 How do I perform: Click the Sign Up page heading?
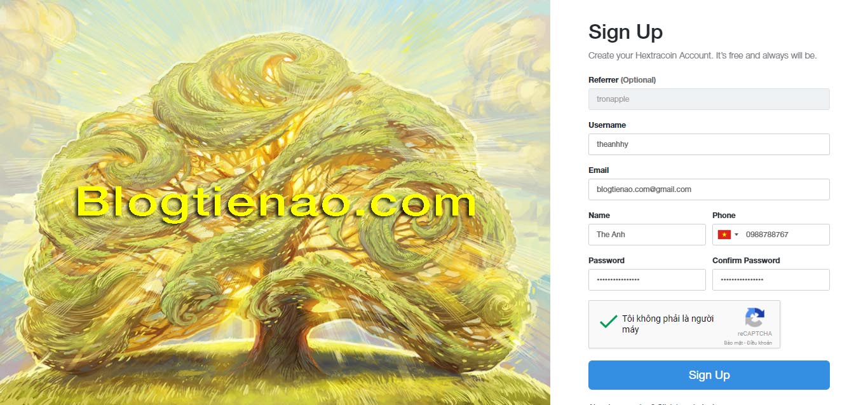click(x=625, y=32)
